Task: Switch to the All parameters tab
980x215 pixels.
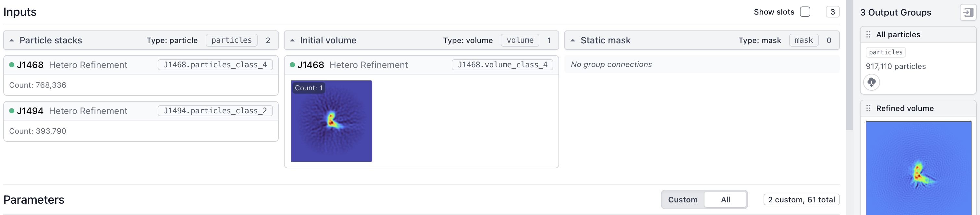Action: click(726, 200)
